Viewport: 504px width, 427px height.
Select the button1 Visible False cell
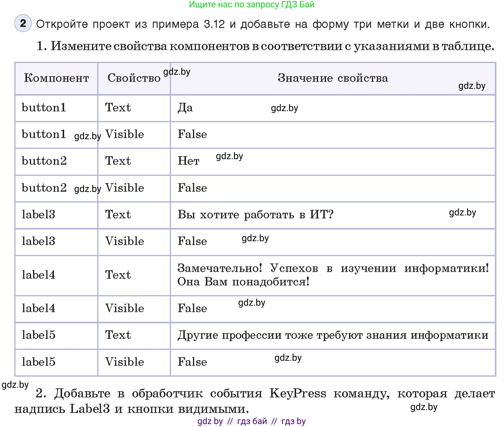click(x=192, y=135)
